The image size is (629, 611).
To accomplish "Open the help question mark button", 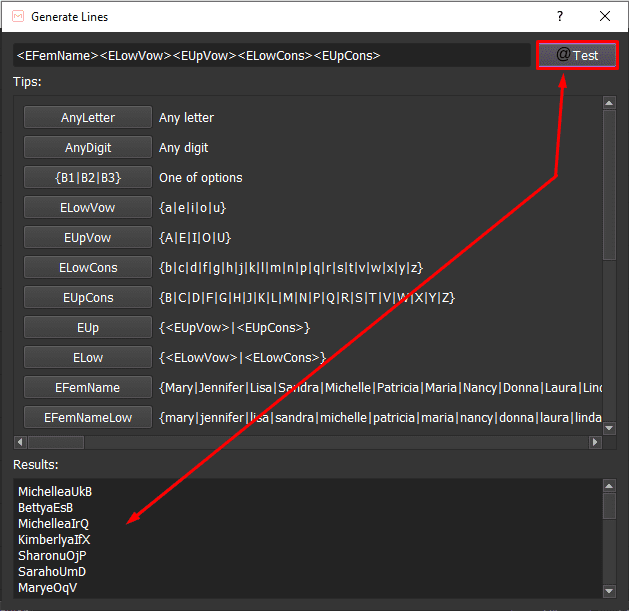I will coord(560,16).
